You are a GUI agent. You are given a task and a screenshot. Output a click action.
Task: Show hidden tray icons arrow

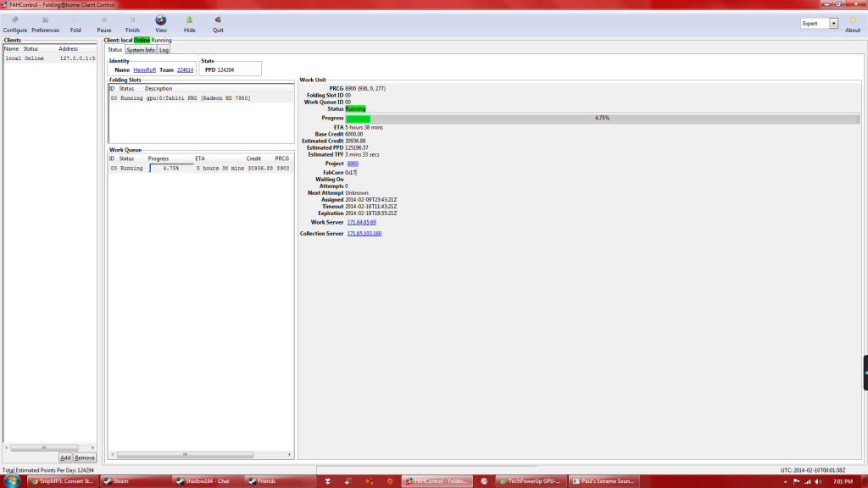tap(785, 481)
